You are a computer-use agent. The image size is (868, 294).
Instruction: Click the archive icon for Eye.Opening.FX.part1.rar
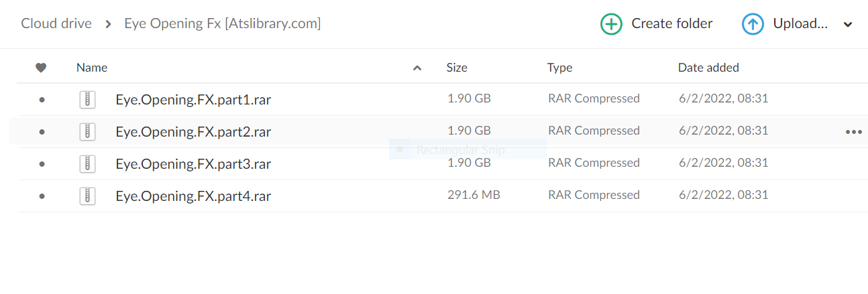coord(87,100)
